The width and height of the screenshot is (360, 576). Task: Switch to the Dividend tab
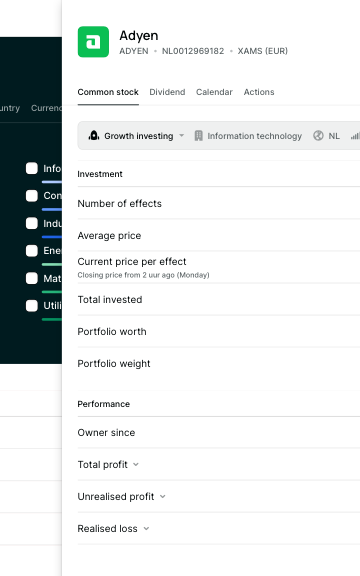click(167, 92)
